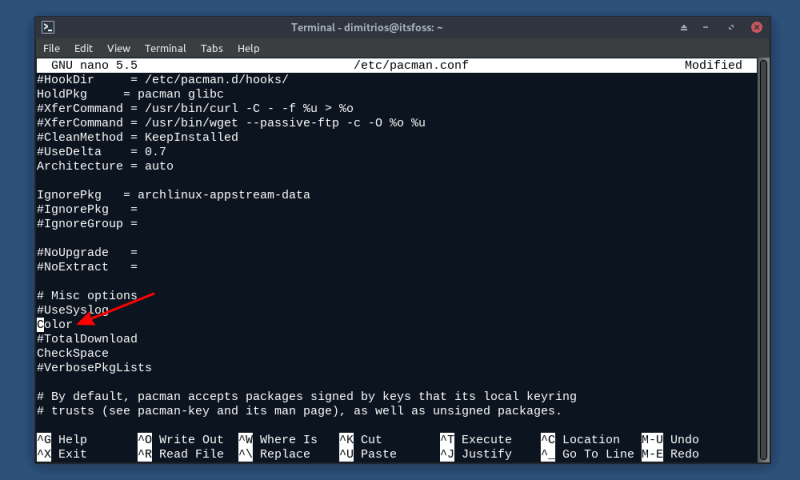Viewport: 800px width, 480px height.
Task: Close the terminal with the red X
Action: (756, 27)
